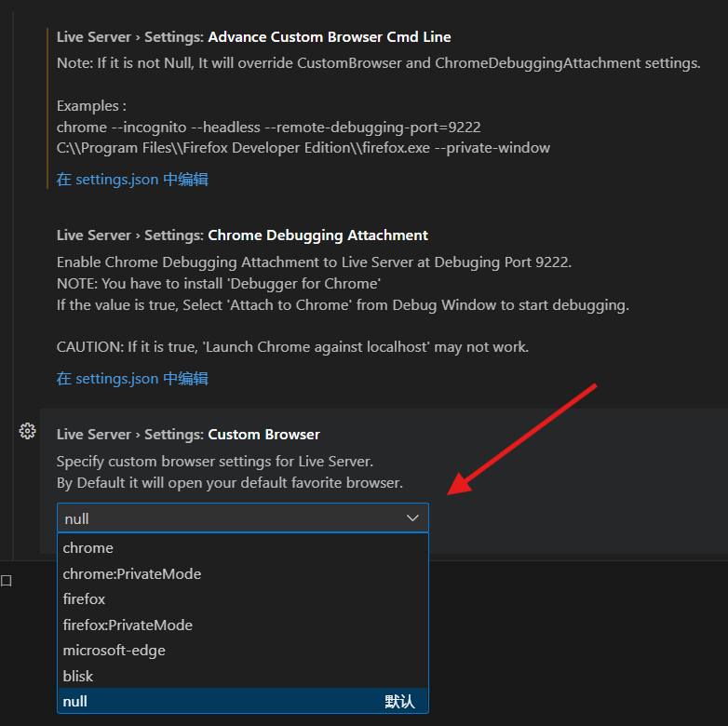Open settings.json link under Chrome Debugging Attachment

tap(132, 379)
